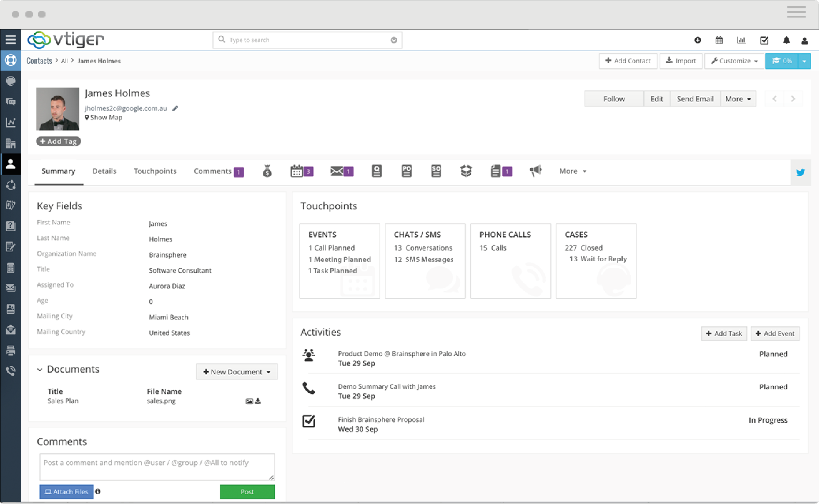Viewport: 820px width, 504px height.
Task: Switch to the Touchpoints tab
Action: click(x=155, y=171)
